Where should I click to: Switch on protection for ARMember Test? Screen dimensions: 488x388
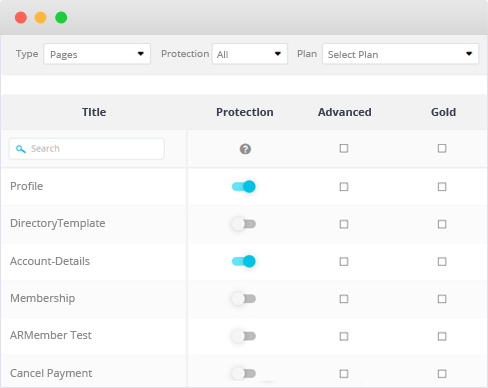point(244,336)
